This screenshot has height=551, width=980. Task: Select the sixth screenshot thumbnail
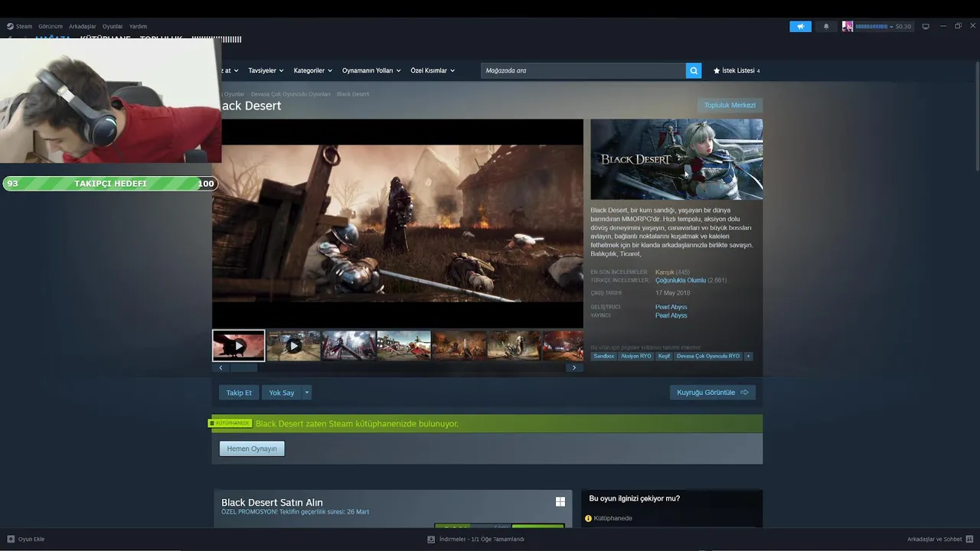pos(514,346)
